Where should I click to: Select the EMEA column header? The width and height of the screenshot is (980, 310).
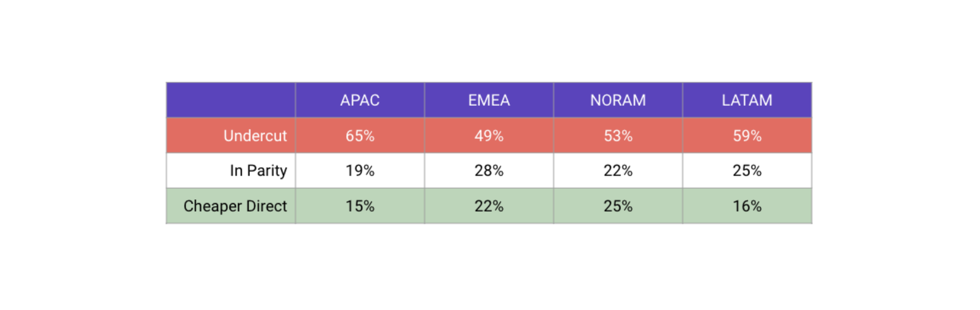point(489,100)
